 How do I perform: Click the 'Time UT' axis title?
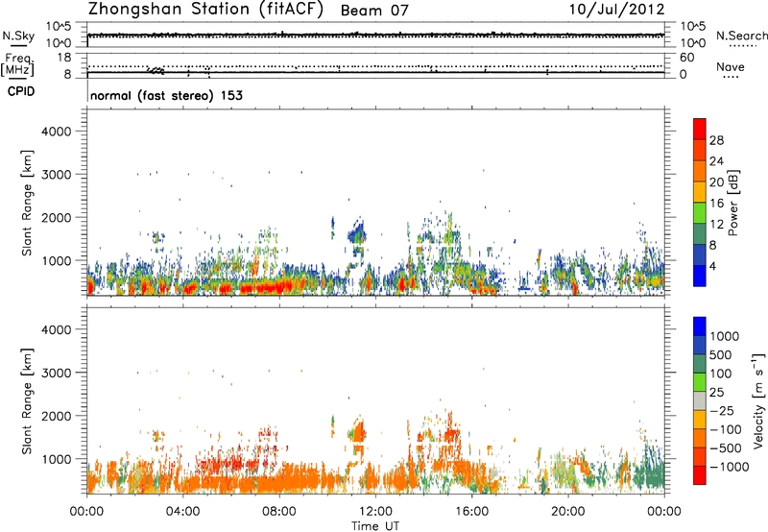tap(375, 526)
